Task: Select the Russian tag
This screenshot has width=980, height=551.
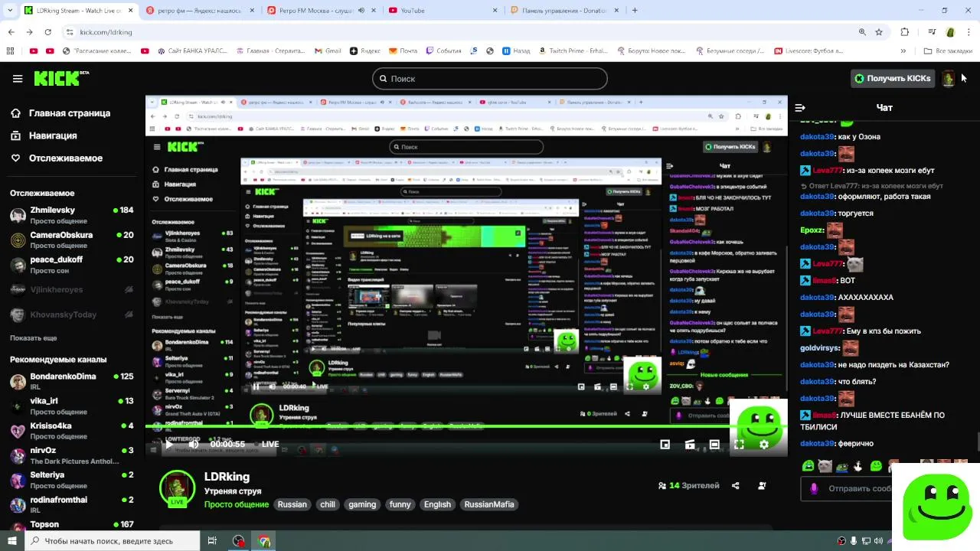Action: tap(292, 504)
